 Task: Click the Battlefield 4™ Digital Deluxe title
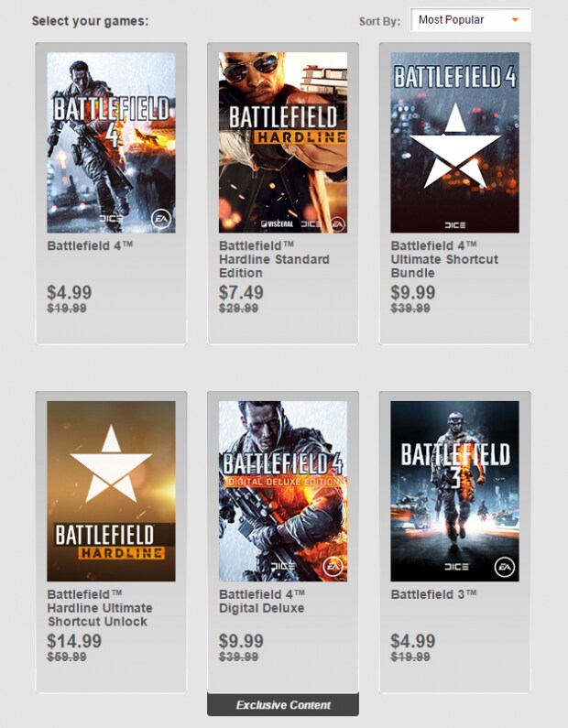(x=262, y=602)
